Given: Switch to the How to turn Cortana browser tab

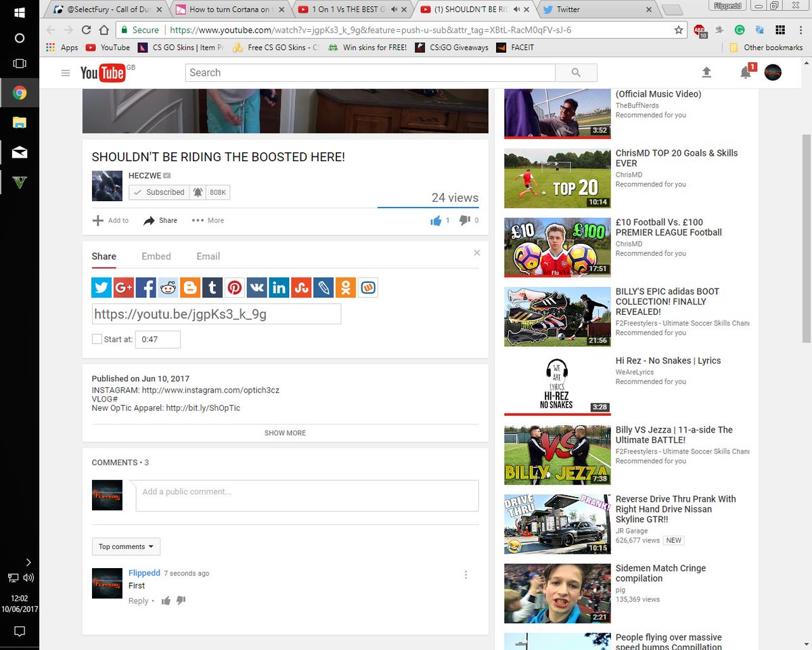Looking at the screenshot, I should pos(230,9).
